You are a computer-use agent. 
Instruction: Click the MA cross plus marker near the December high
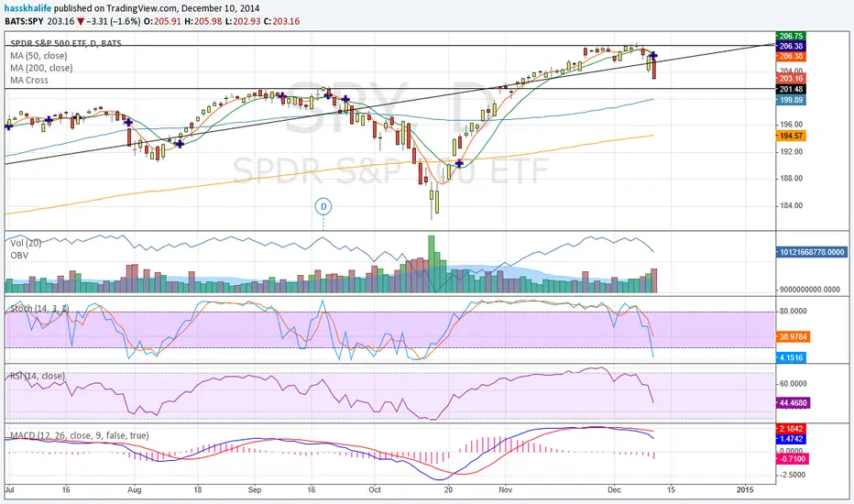click(x=653, y=56)
